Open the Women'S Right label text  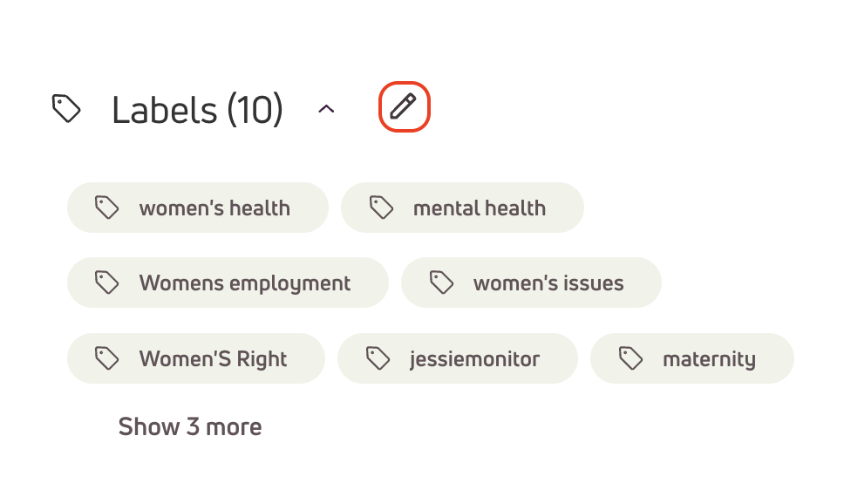coord(213,359)
